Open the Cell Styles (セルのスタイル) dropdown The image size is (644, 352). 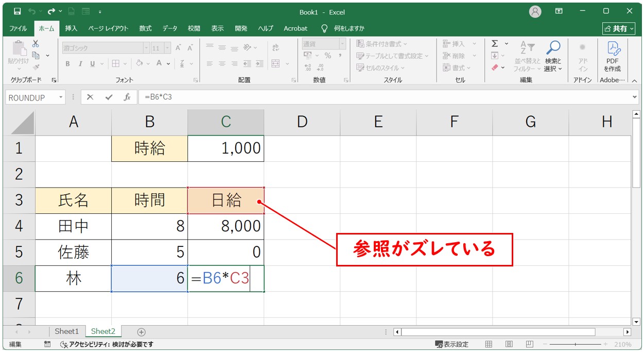381,68
